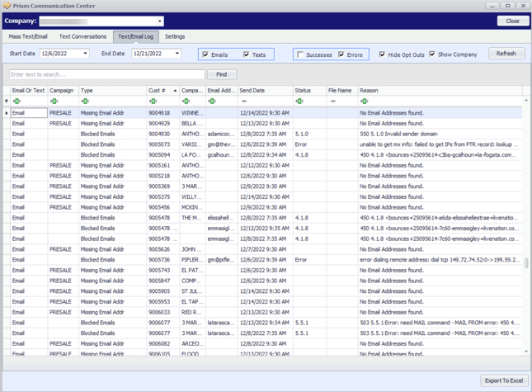Click the Find button
The width and height of the screenshot is (532, 392).
[x=222, y=74]
